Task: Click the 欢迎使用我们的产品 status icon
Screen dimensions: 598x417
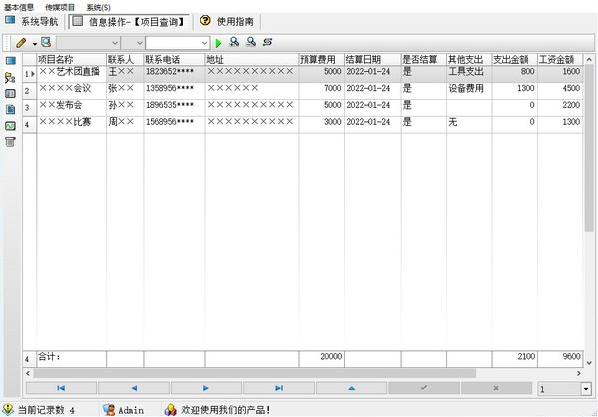Action: point(170,410)
